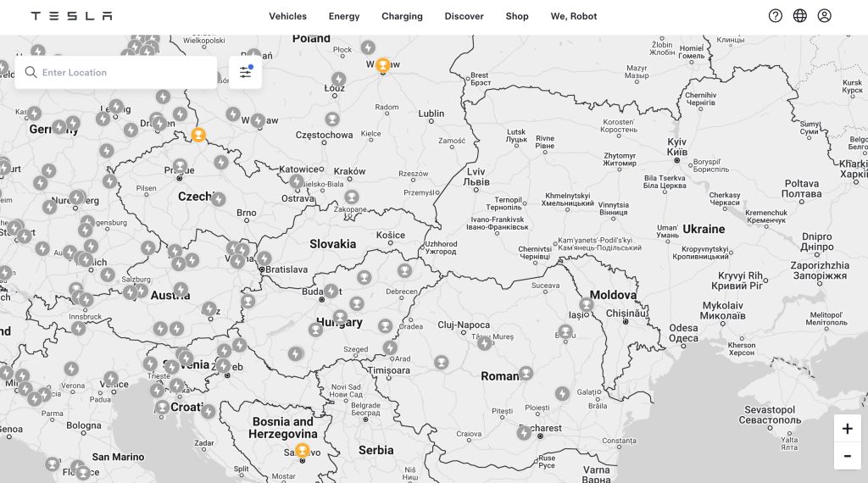The image size is (868, 483).
Task: Click the Tesla logo
Action: (71, 16)
